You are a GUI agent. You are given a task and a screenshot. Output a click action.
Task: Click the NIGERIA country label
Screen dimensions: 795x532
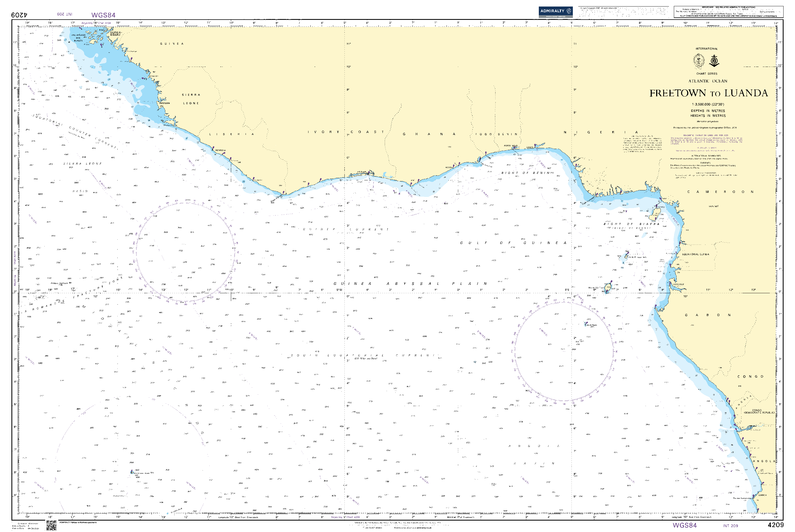coord(601,132)
